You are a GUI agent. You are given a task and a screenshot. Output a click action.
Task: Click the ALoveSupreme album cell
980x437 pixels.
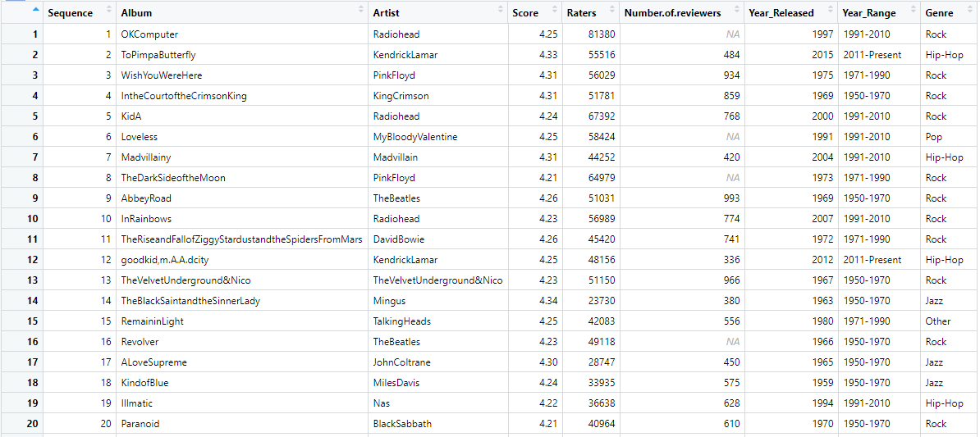coord(242,362)
